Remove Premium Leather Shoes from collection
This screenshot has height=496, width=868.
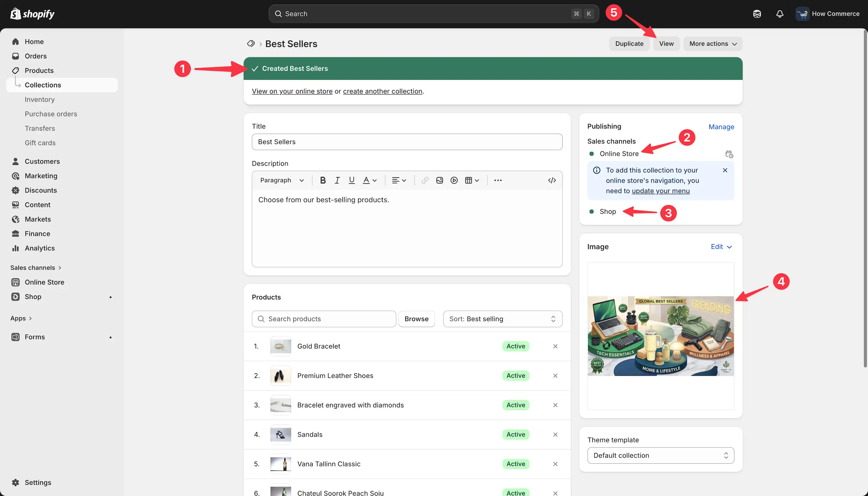555,376
